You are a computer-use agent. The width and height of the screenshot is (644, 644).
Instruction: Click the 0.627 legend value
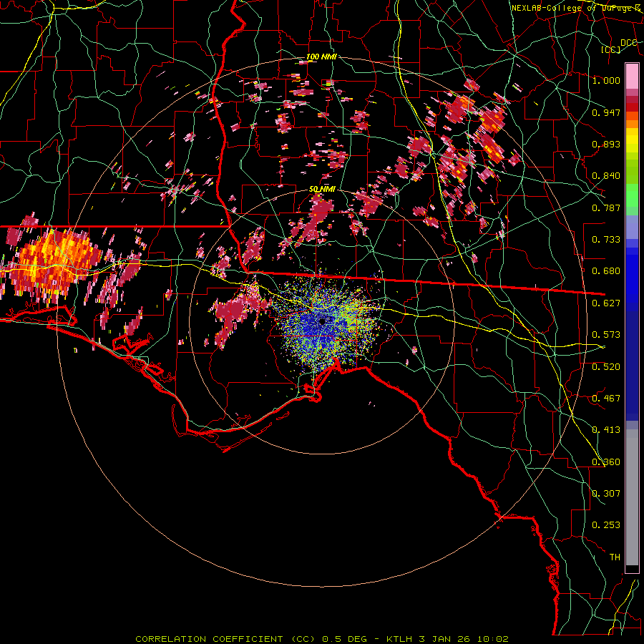tap(606, 303)
